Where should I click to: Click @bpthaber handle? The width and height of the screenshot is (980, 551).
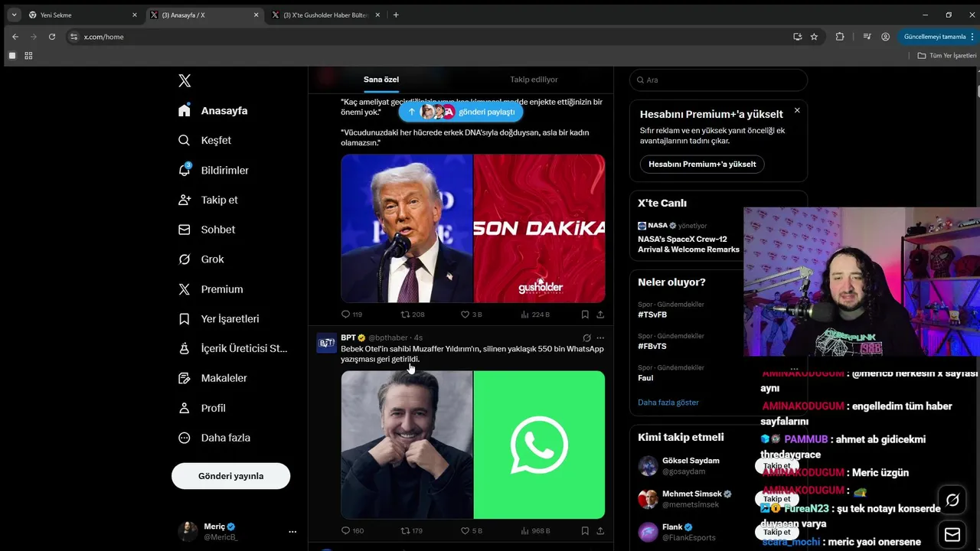pyautogui.click(x=388, y=337)
